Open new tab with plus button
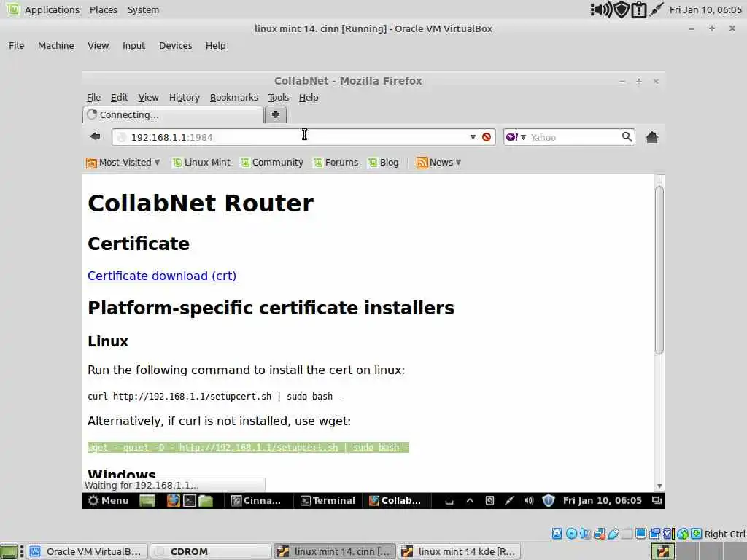The width and height of the screenshot is (747, 560). (275, 114)
